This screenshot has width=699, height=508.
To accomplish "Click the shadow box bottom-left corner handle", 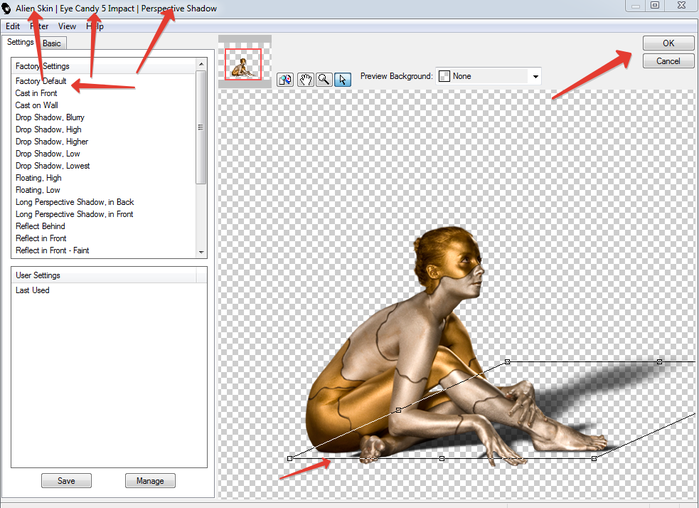I will (290, 458).
